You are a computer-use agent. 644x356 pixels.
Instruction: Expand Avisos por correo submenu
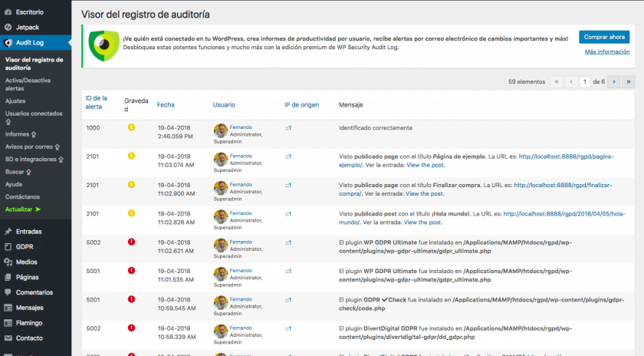[x=31, y=146]
